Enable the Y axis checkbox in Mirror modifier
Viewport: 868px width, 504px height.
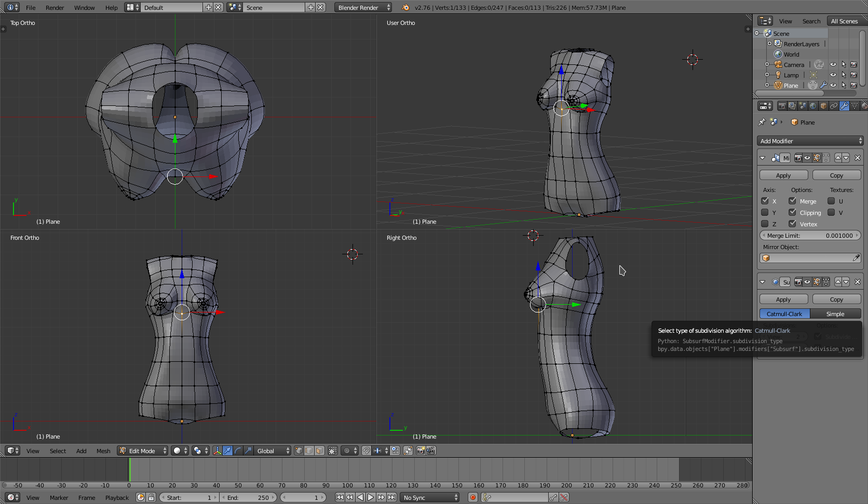click(765, 212)
